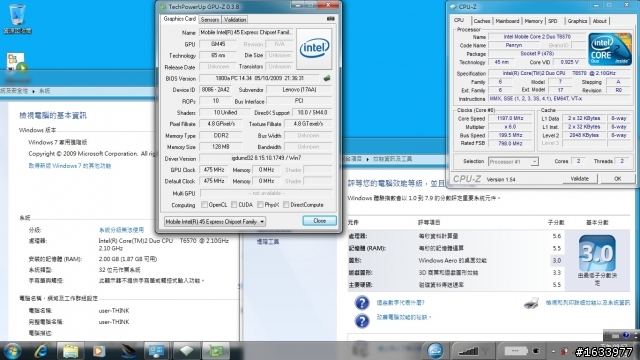Viewport: 640px width, 360px height.
Task: Click the user-THINK computer name value
Action: (114, 311)
